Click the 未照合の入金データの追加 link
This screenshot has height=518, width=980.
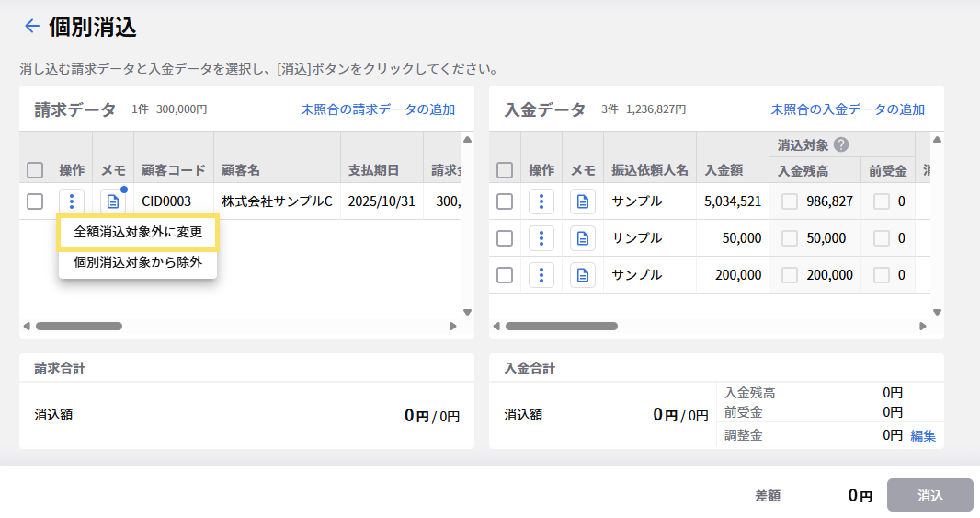pyautogui.click(x=848, y=109)
